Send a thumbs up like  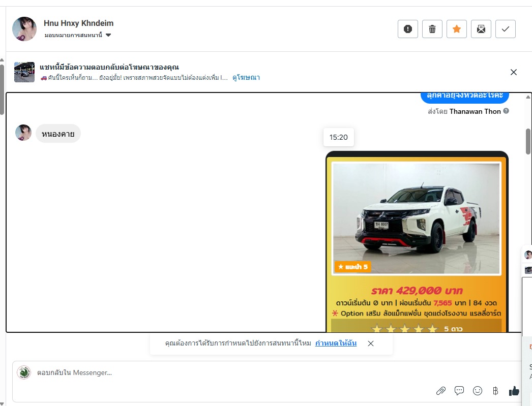pos(514,391)
